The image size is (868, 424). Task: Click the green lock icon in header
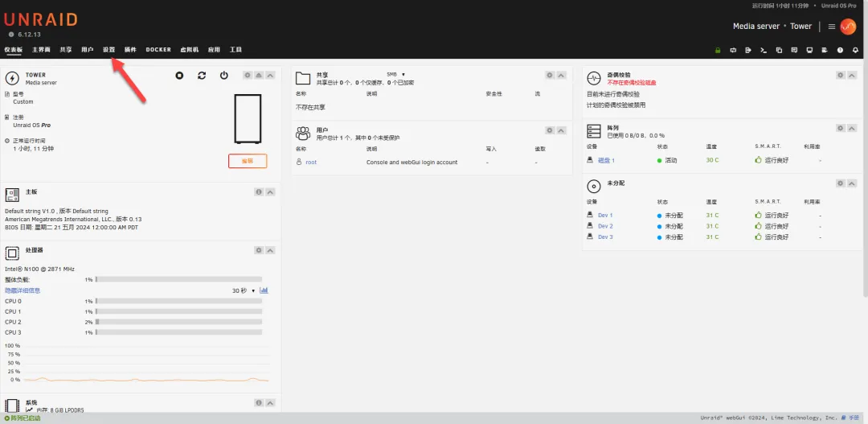(718, 50)
